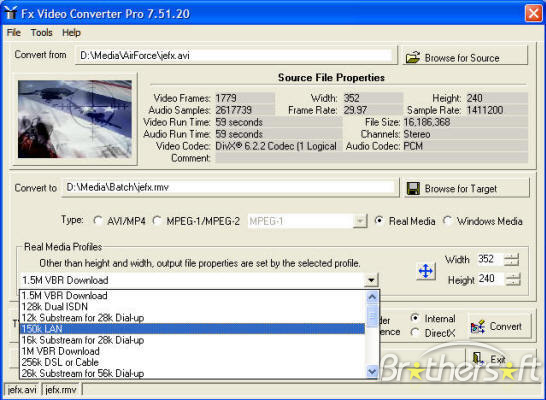The width and height of the screenshot is (546, 400).
Task: Open the Tools menu
Action: 41,33
